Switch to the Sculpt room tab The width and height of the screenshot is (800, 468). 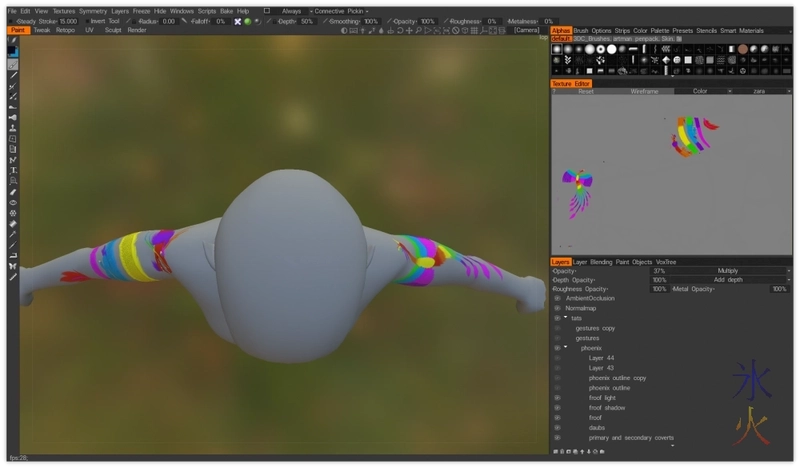[x=113, y=30]
